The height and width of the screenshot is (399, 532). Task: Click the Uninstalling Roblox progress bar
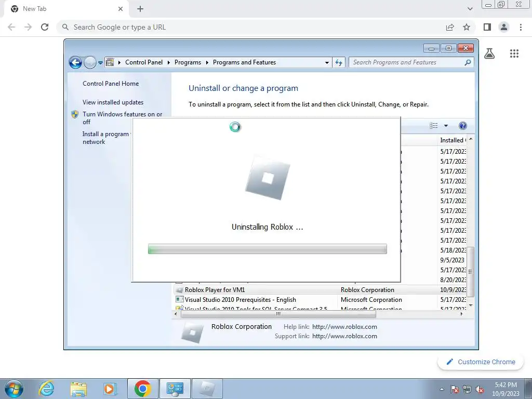click(x=268, y=249)
